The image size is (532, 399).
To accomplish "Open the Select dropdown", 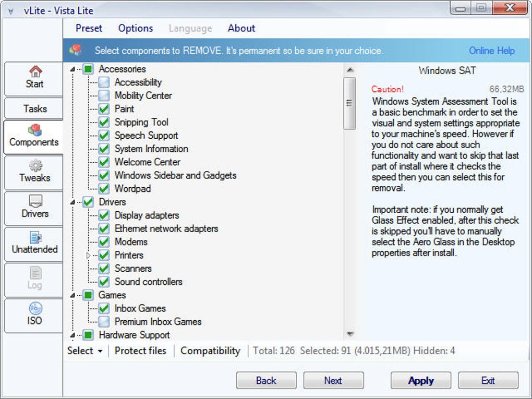I will 85,351.
